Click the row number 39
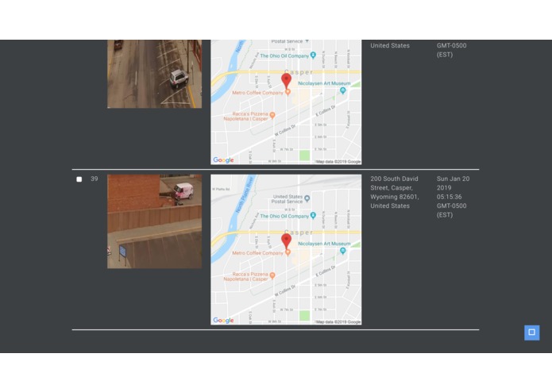Image resolution: width=552 pixels, height=392 pixels. pyautogui.click(x=95, y=179)
